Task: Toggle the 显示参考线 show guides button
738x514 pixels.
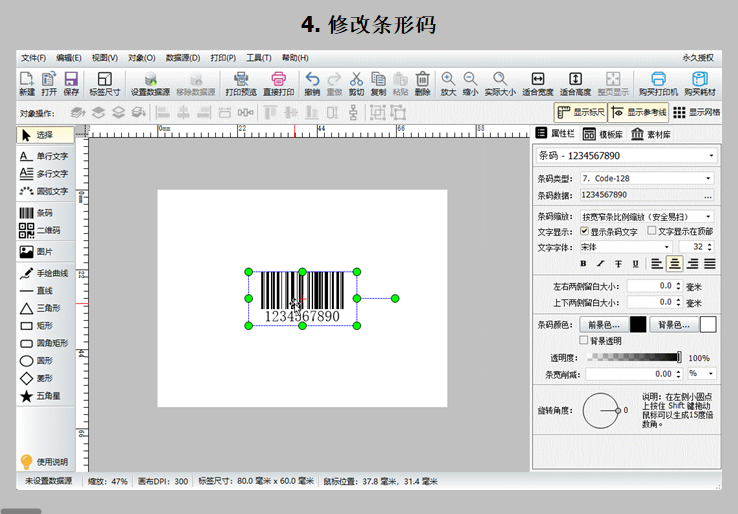Action: [x=638, y=112]
